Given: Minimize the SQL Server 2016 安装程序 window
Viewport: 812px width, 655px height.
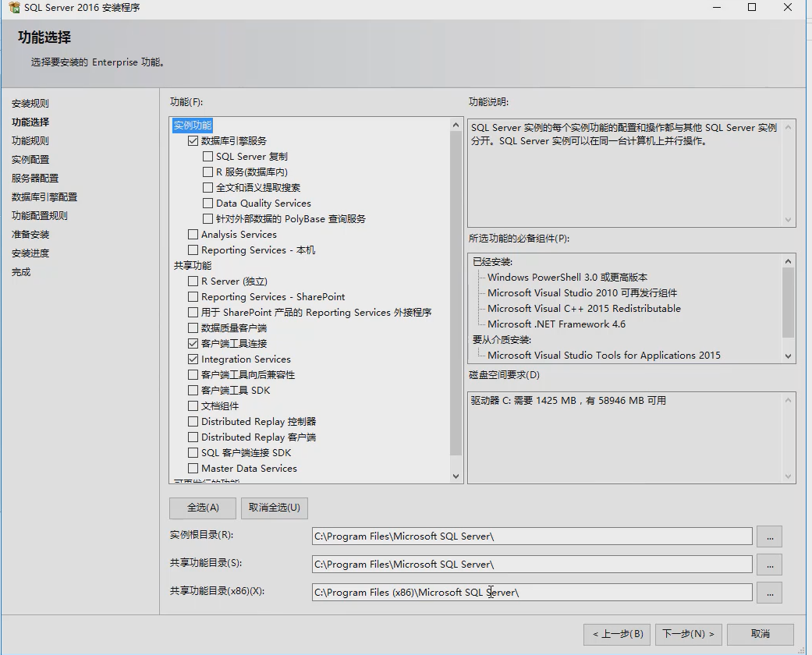Looking at the screenshot, I should tap(717, 7).
